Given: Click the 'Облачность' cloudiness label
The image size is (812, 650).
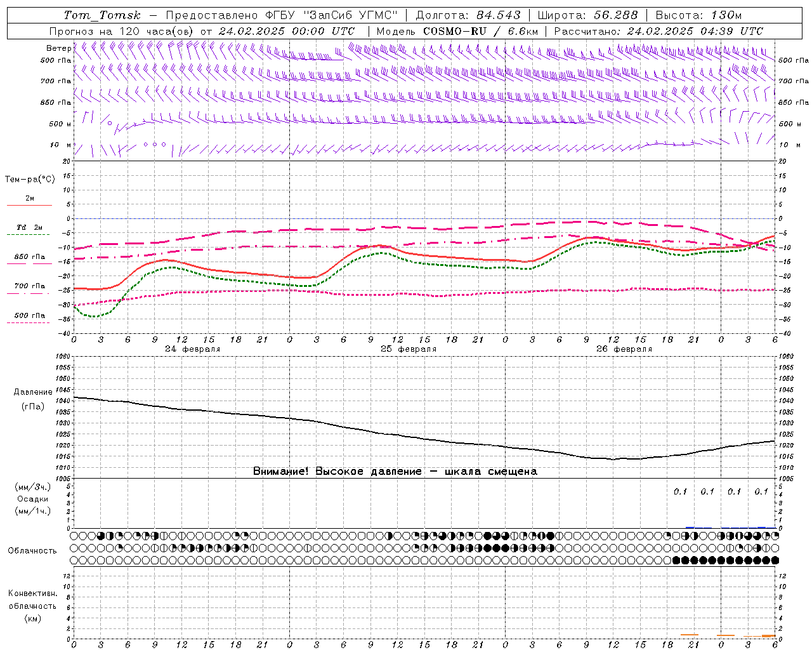Looking at the screenshot, I should click(32, 550).
